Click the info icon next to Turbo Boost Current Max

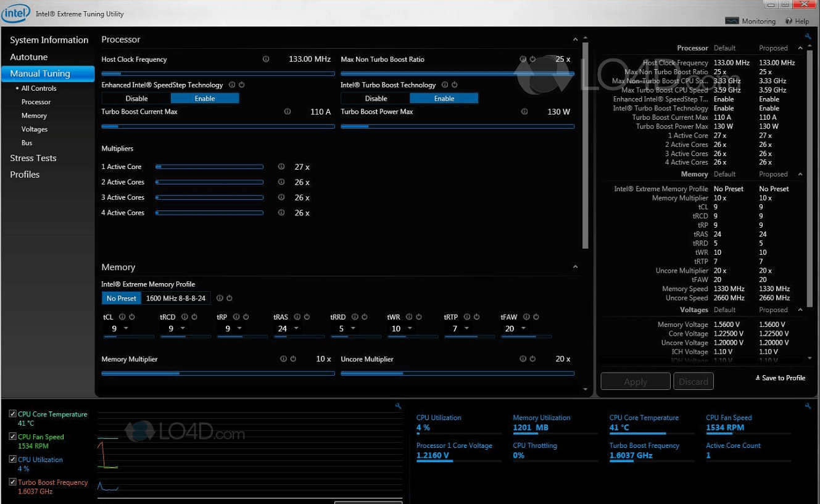[288, 112]
